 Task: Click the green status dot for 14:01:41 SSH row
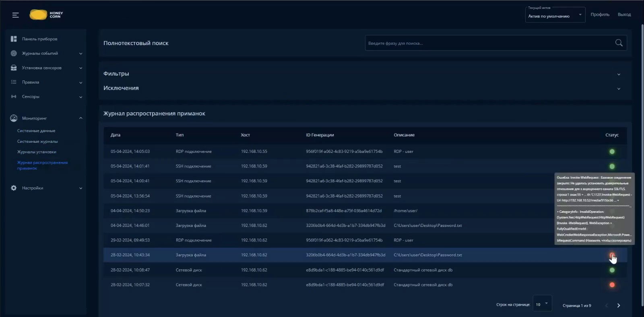point(612,167)
